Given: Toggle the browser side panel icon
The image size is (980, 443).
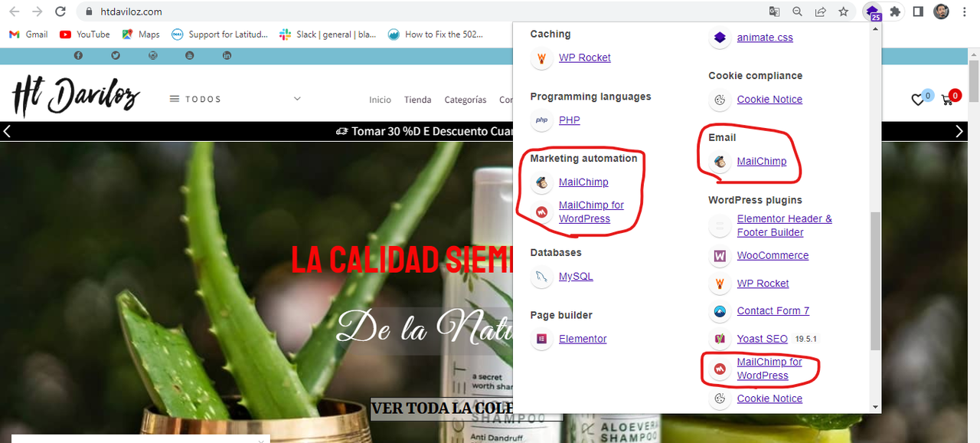Looking at the screenshot, I should click(x=918, y=11).
